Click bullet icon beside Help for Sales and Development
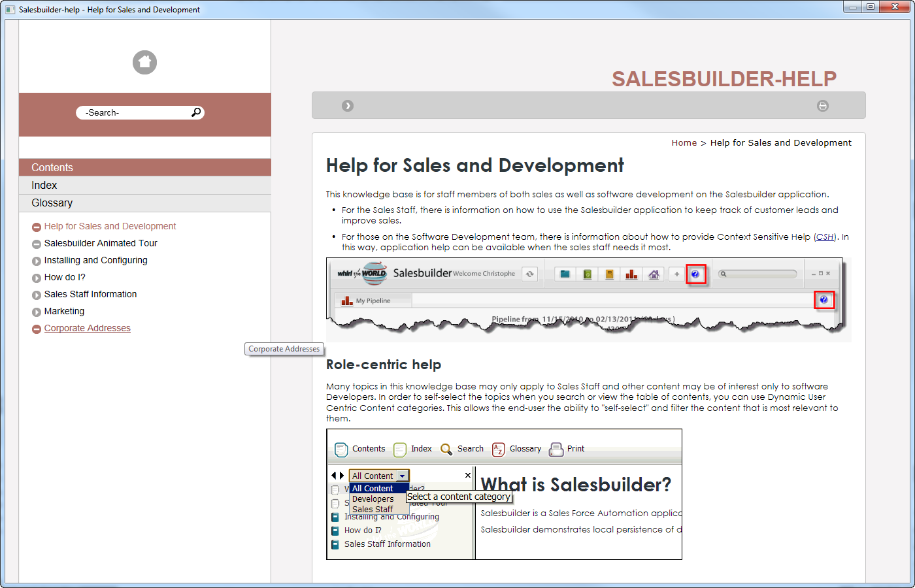This screenshot has width=915, height=588. 37,227
